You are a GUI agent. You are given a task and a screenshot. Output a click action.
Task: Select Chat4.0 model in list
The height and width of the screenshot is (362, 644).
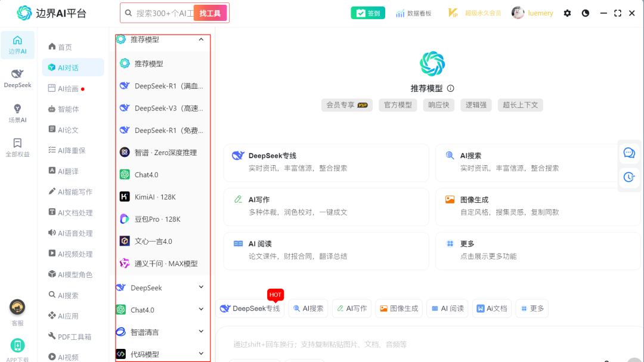(x=163, y=175)
